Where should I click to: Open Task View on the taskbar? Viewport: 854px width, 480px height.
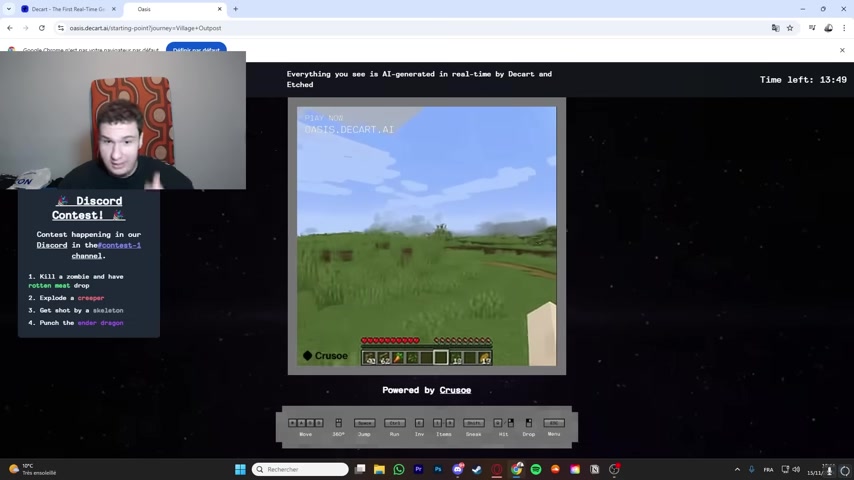point(360,469)
